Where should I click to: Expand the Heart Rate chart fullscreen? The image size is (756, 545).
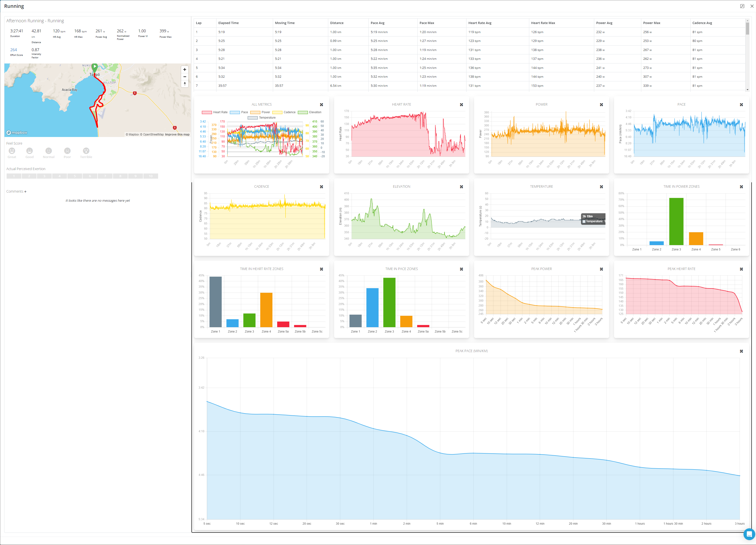coord(461,105)
